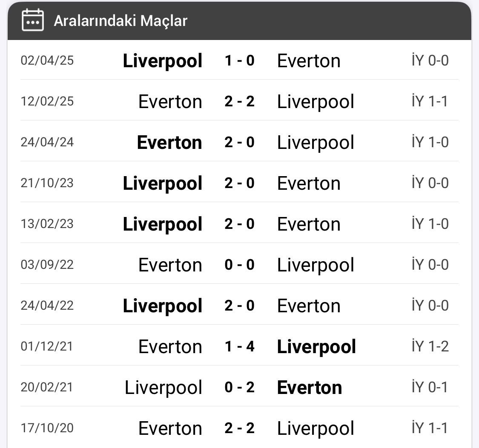The image size is (479, 448).
Task: Select the İY 1-1 half-time result for 12/02/25
Action: click(430, 101)
